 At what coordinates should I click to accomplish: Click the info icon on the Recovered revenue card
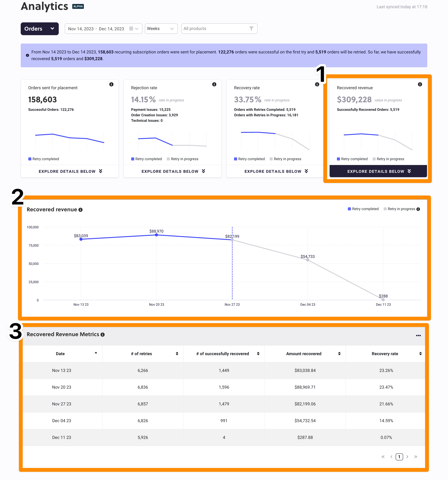click(420, 84)
